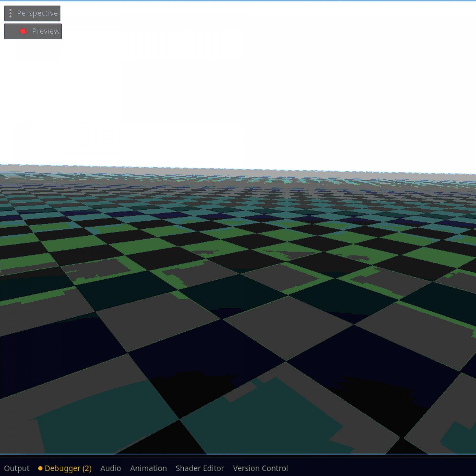Click the three-dot icon beside Perspective
The height and width of the screenshot is (476, 476).
click(x=10, y=13)
